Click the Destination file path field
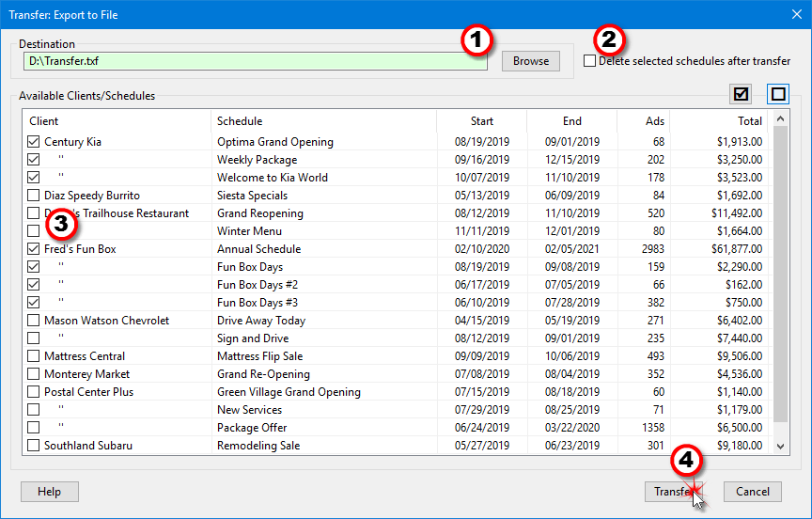The width and height of the screenshot is (812, 519). coord(256,60)
